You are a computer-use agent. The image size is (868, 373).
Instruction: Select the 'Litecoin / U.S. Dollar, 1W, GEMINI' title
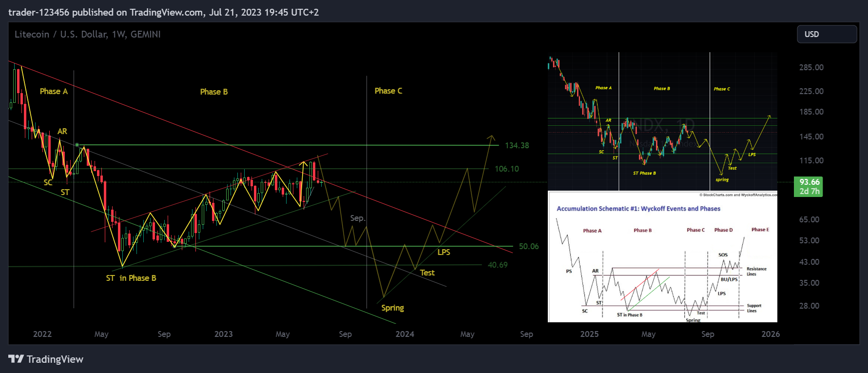coord(88,34)
